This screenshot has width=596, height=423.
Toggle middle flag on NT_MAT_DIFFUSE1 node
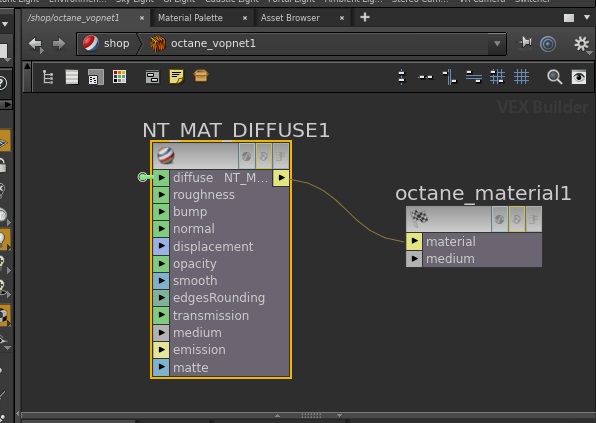point(264,156)
